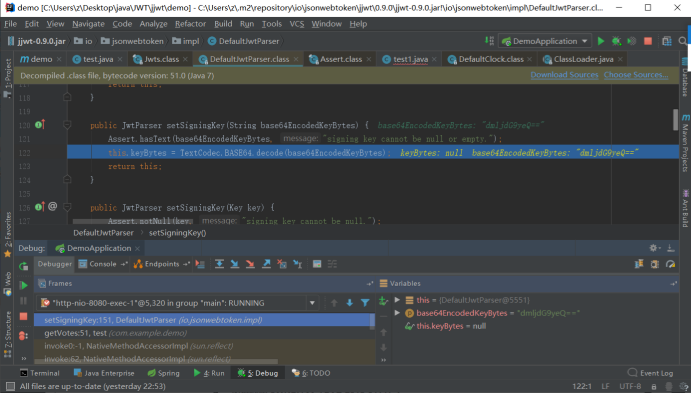Run with coverage using the shield icon
This screenshot has height=393, width=691.
coord(632,41)
